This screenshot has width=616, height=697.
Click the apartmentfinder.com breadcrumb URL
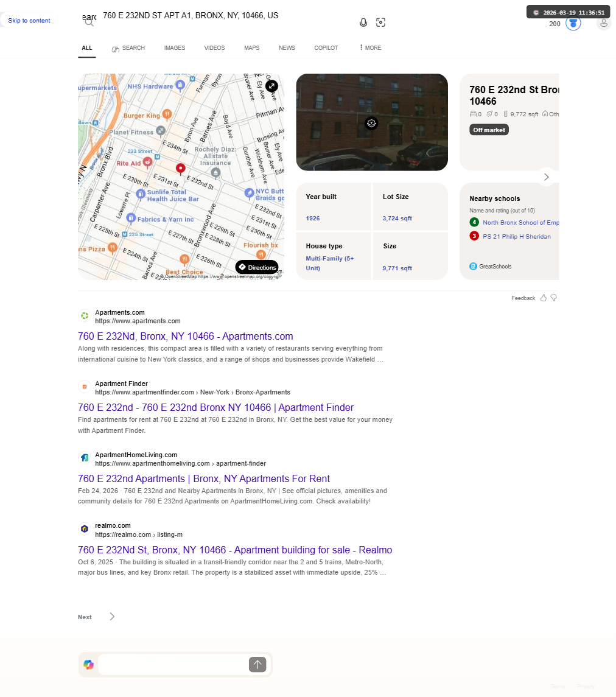pyautogui.click(x=192, y=393)
